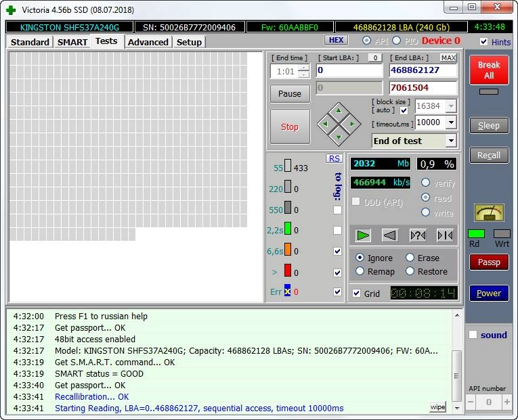
Task: Select the PIO radio button
Action: [x=396, y=41]
